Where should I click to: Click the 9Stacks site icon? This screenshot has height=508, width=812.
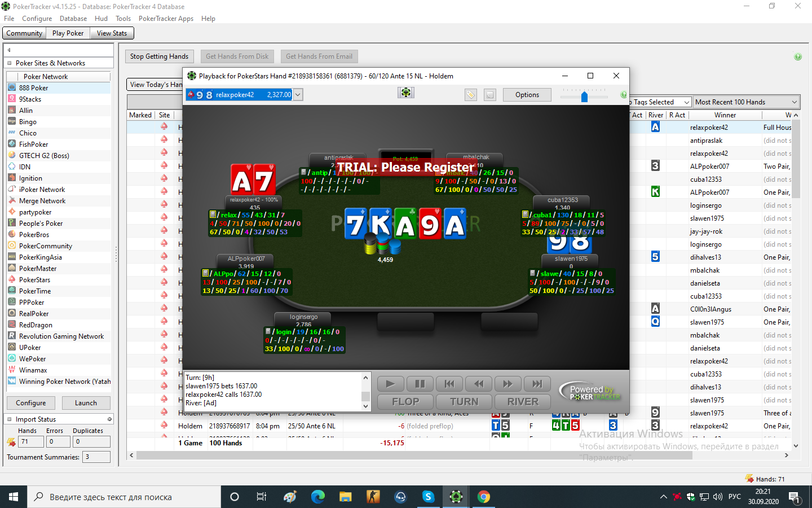point(12,99)
